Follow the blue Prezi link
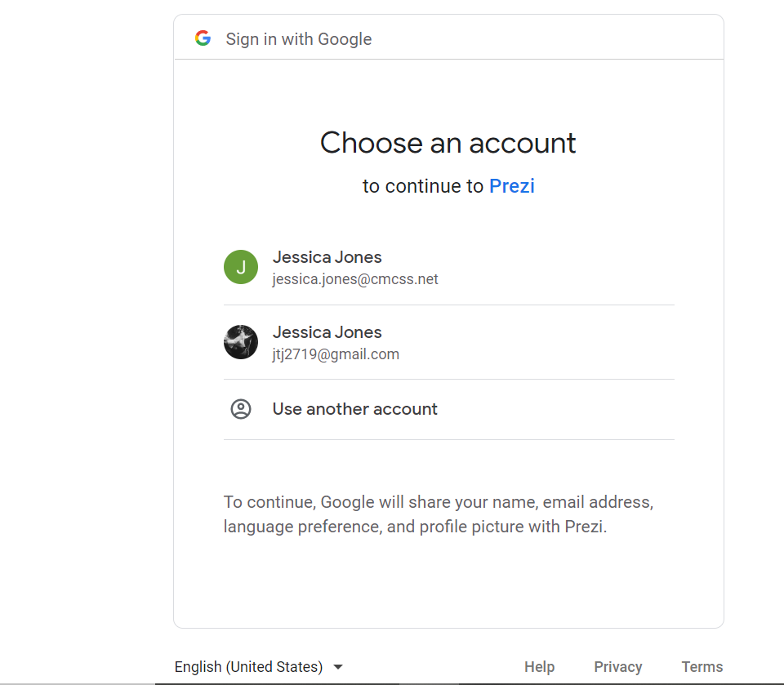784x685 pixels. pyautogui.click(x=511, y=186)
